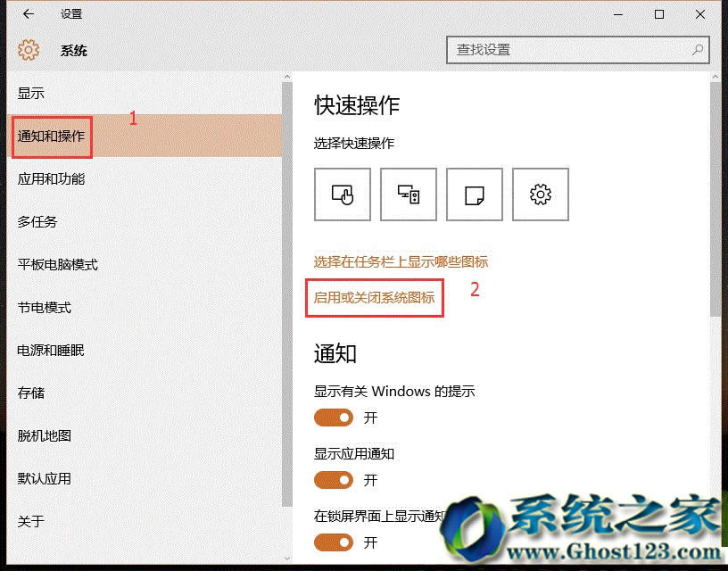The width and height of the screenshot is (728, 571).
Task: Select the connect devices quick action tile
Action: 409,194
